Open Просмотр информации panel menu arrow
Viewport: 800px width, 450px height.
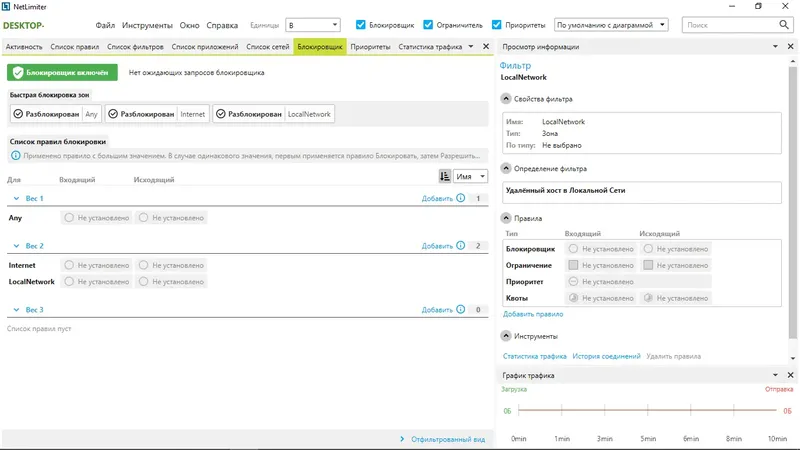775,46
